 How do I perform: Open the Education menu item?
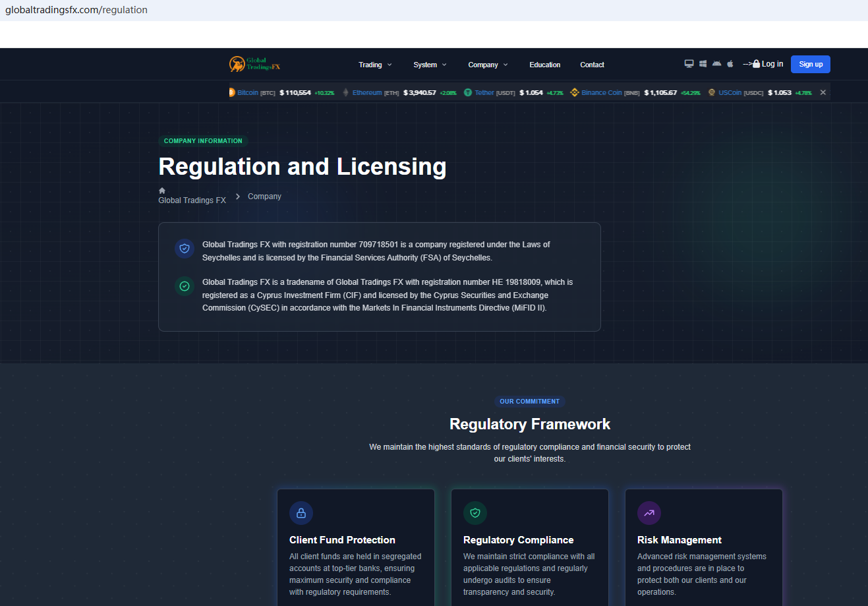click(x=544, y=65)
